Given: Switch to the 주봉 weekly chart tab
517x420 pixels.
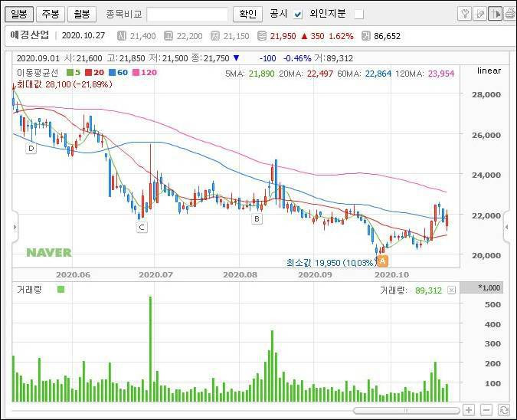Looking at the screenshot, I should [51, 15].
